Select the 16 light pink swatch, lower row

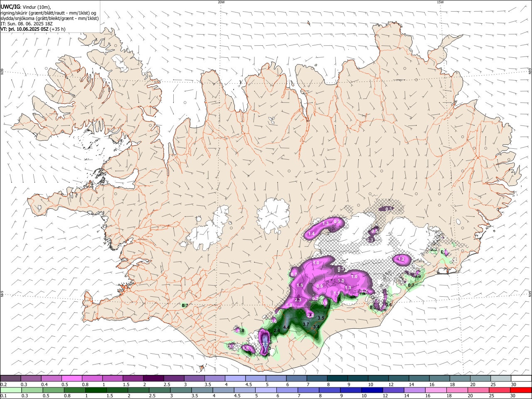pyautogui.click(x=435, y=390)
